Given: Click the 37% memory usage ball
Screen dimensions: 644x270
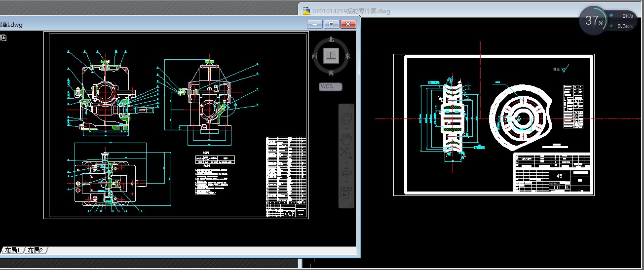Looking at the screenshot, I should (x=593, y=21).
